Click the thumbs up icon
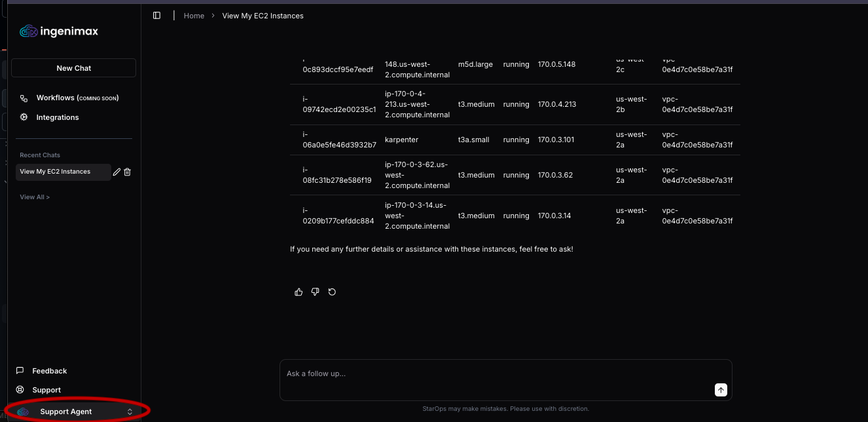This screenshot has height=422, width=868. coord(298,292)
